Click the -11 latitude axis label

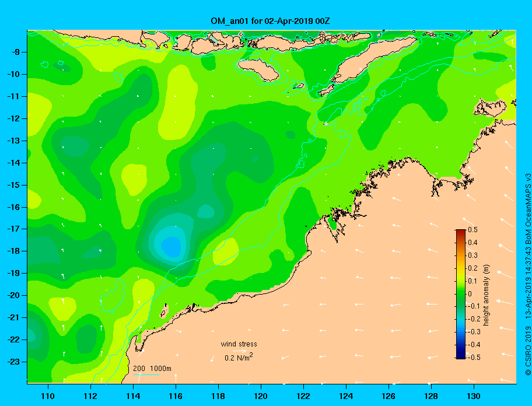(x=13, y=96)
